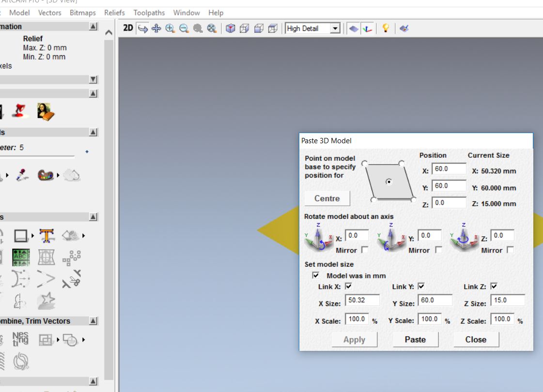Select the Isometric view cube icon
This screenshot has height=392, width=543.
[230, 29]
